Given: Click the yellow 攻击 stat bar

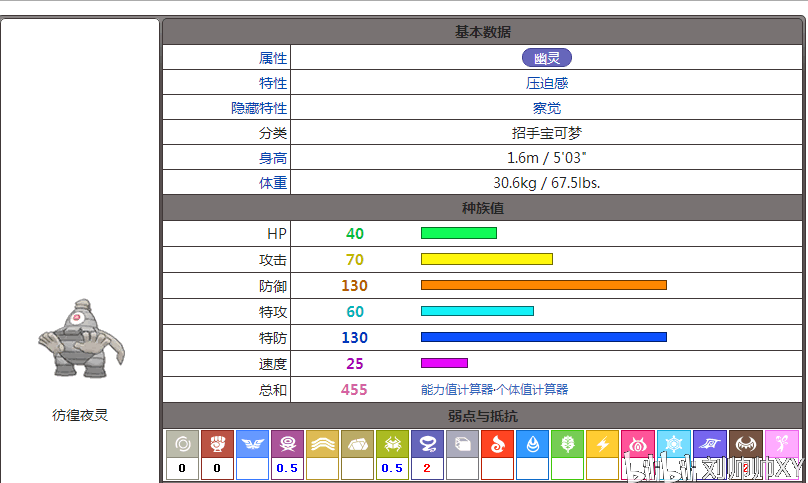Looking at the screenshot, I should [x=486, y=259].
